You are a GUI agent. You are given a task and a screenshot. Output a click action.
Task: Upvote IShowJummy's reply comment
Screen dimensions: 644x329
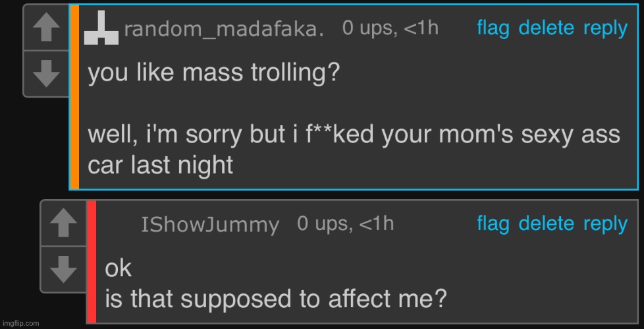point(63,224)
